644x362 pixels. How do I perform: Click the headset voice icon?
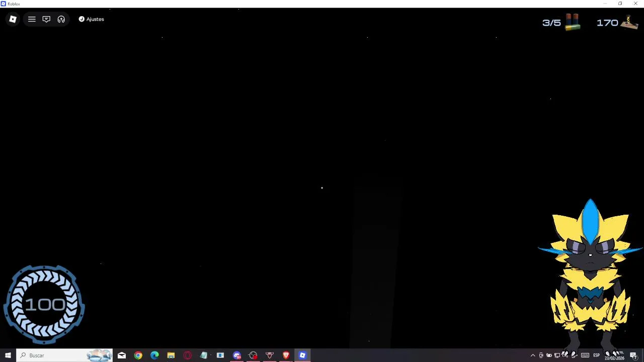[x=61, y=19]
